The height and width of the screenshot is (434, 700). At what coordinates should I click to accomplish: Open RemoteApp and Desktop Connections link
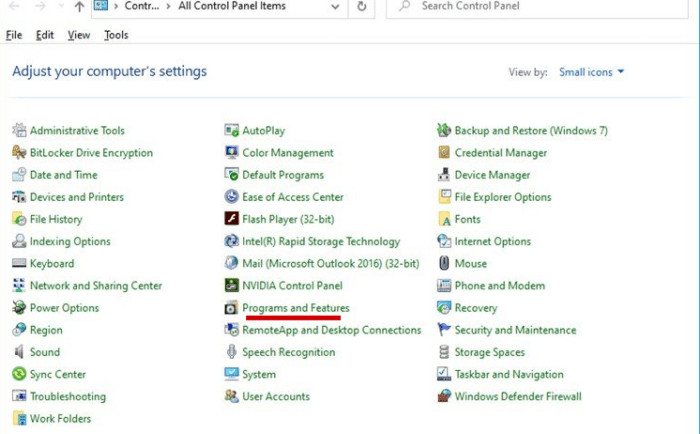(331, 330)
